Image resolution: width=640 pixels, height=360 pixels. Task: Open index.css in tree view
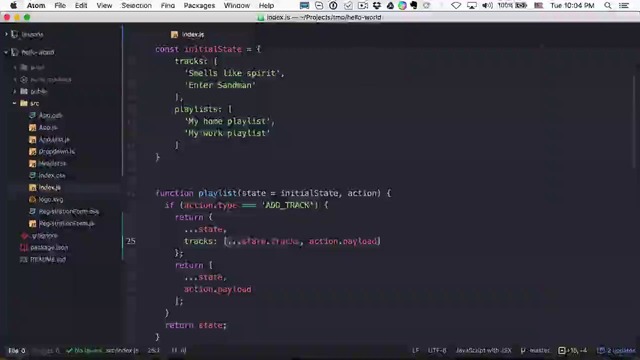point(52,176)
